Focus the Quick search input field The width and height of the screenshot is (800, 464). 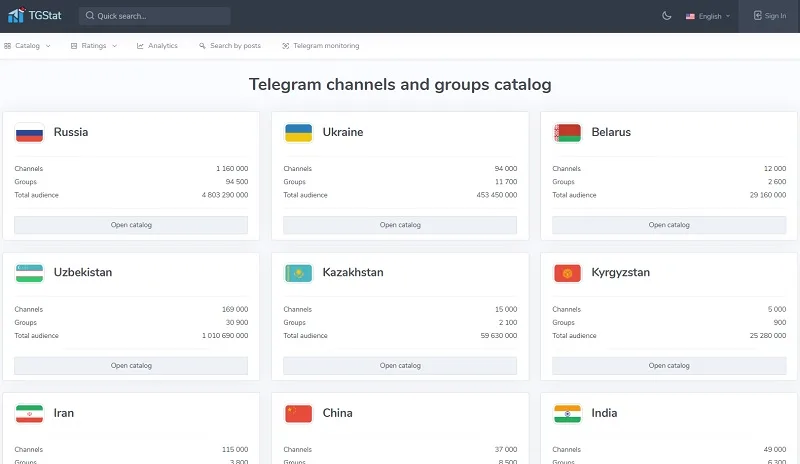(x=155, y=16)
